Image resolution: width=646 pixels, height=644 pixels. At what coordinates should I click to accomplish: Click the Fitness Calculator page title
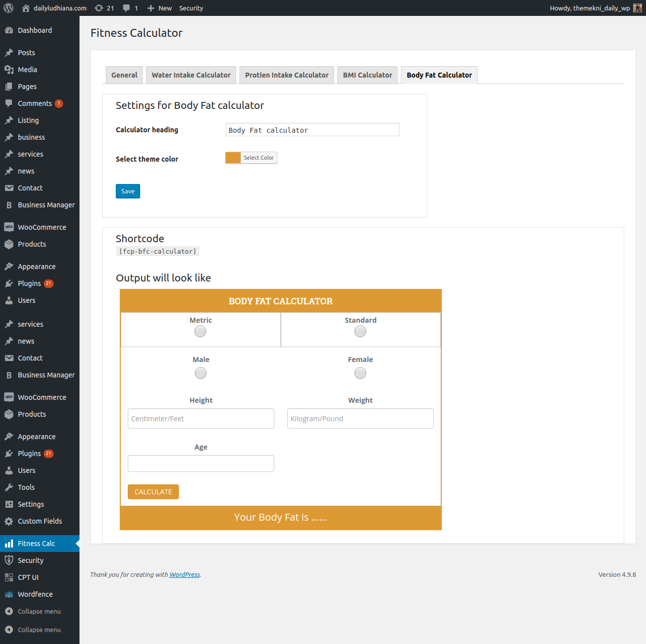[137, 33]
